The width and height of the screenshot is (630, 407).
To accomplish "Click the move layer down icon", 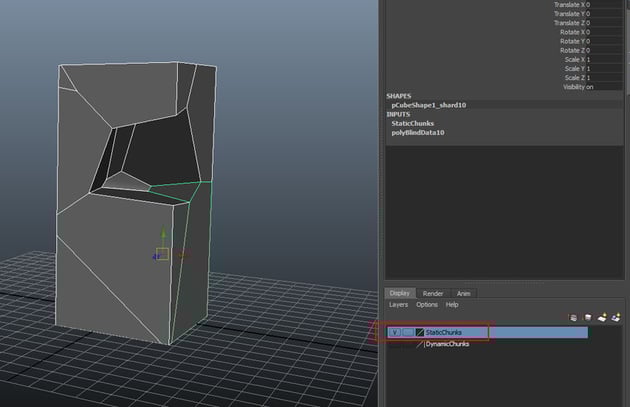I will point(587,318).
